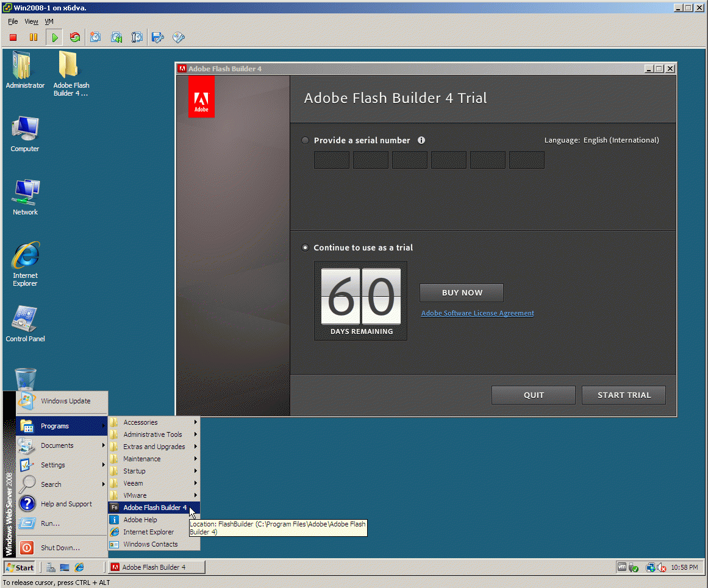Open Windows Update from the Start menu
This screenshot has height=588, width=708.
62,401
